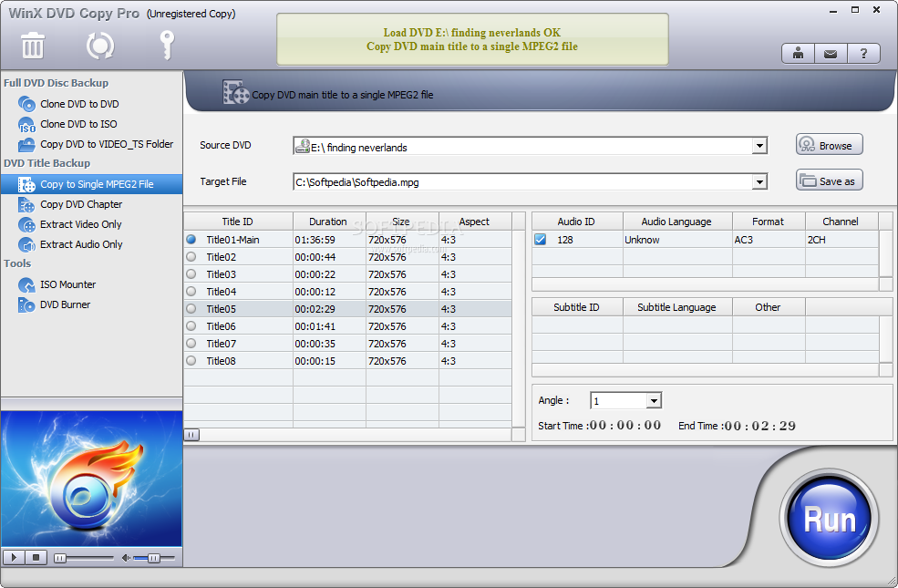Click the Clone DVD to DVD disc icon

pyautogui.click(x=26, y=104)
